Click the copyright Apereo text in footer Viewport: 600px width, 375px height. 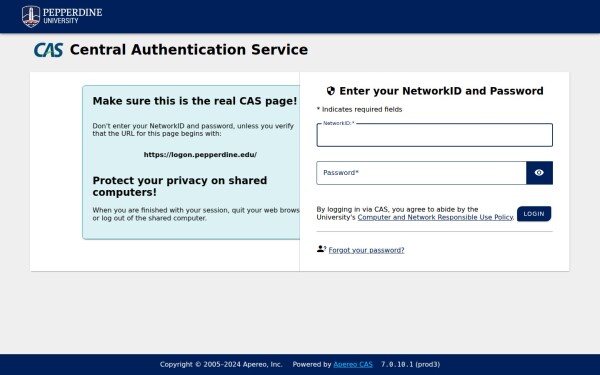pos(221,364)
